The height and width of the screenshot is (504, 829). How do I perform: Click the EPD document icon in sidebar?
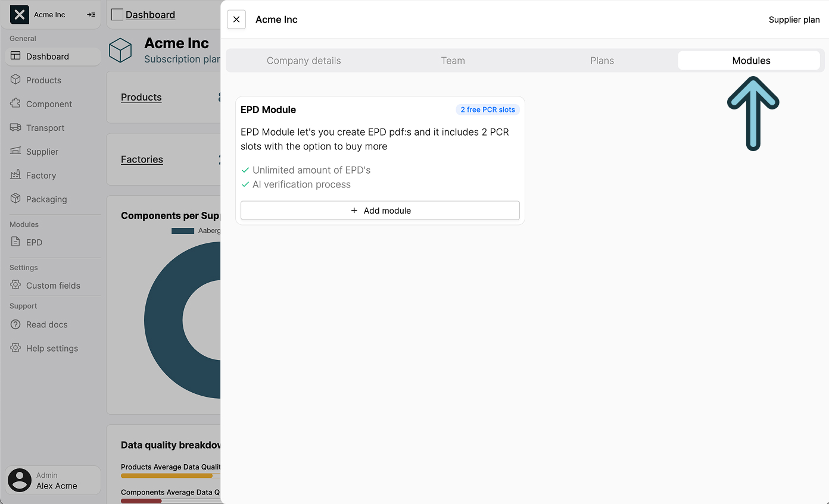pos(15,242)
